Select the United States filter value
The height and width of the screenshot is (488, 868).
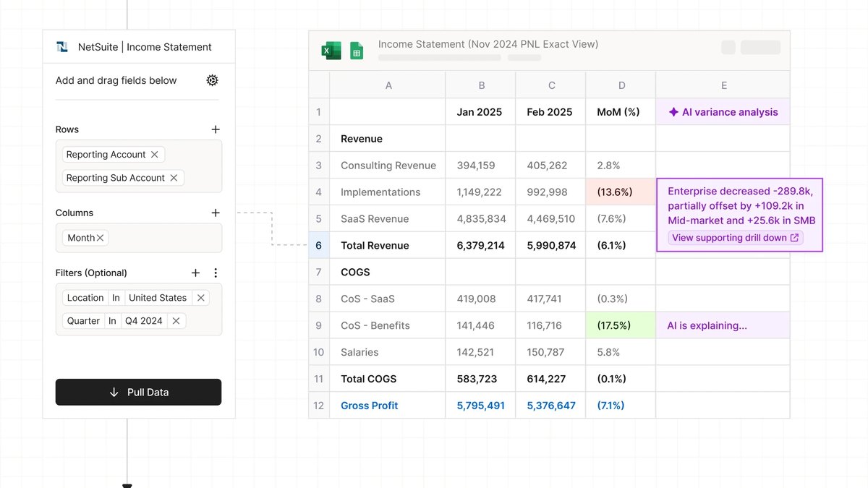point(158,298)
